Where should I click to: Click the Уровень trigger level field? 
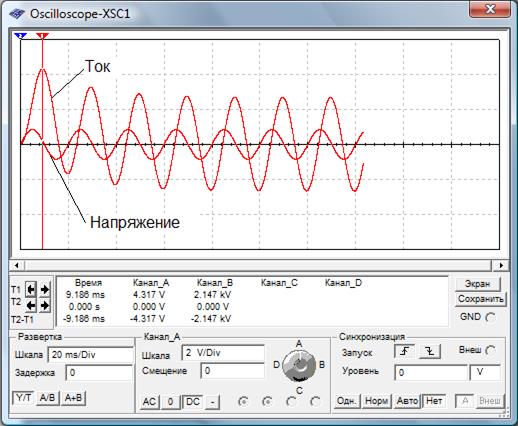[431, 372]
